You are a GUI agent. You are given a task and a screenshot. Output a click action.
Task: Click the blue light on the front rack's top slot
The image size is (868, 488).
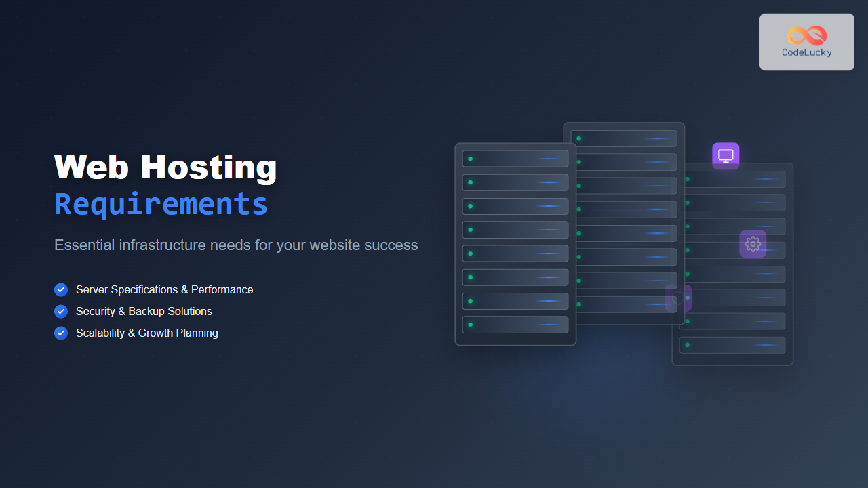pyautogui.click(x=549, y=159)
